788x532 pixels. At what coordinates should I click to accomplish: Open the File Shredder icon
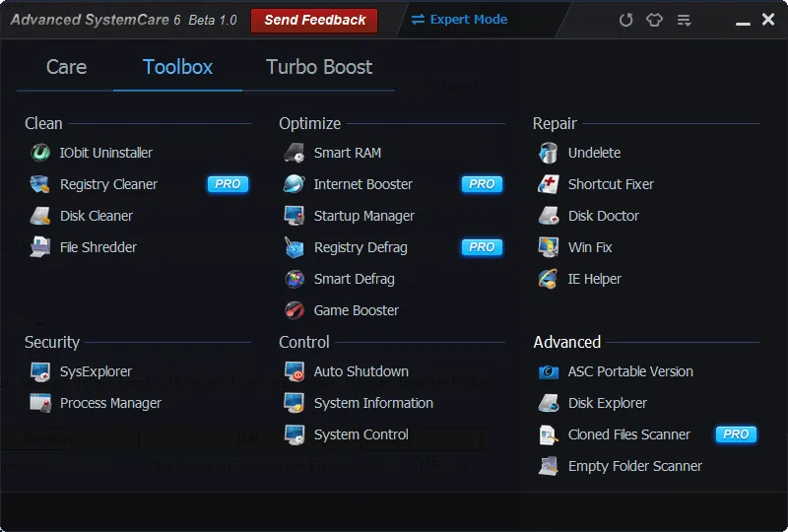point(40,247)
